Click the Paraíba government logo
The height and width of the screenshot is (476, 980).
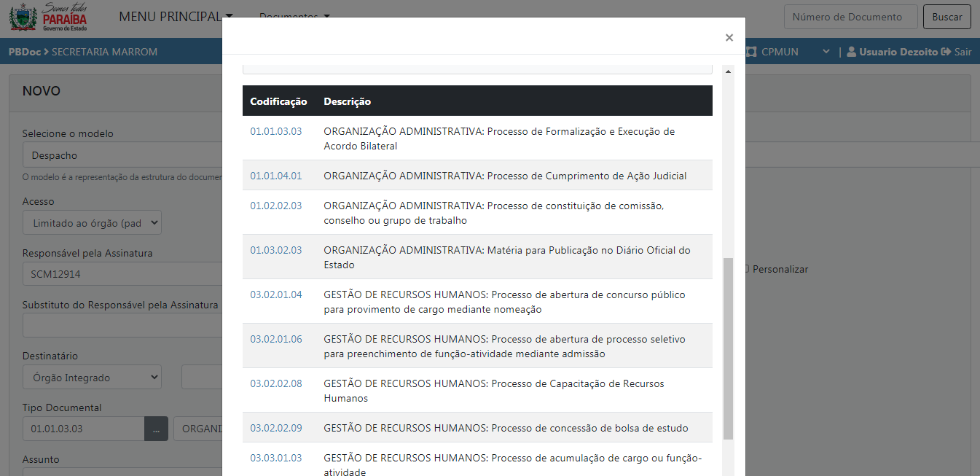click(x=48, y=17)
